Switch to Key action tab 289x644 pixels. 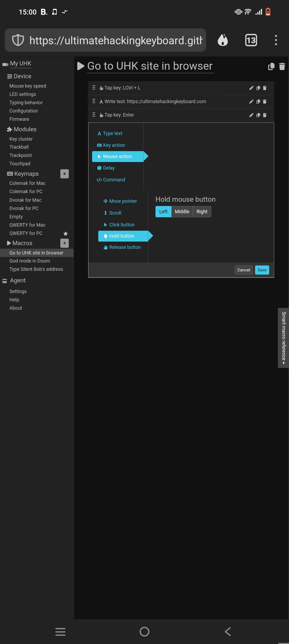coord(114,145)
